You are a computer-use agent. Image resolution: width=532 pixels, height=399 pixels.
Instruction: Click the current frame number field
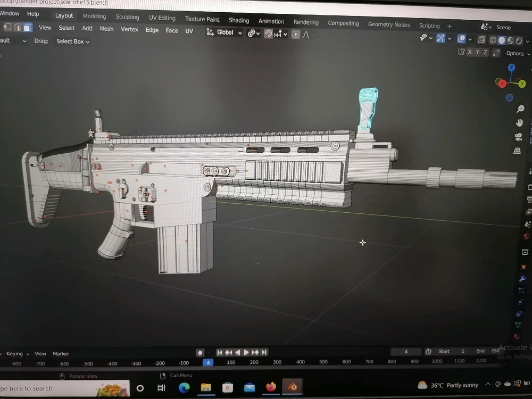[x=406, y=352]
